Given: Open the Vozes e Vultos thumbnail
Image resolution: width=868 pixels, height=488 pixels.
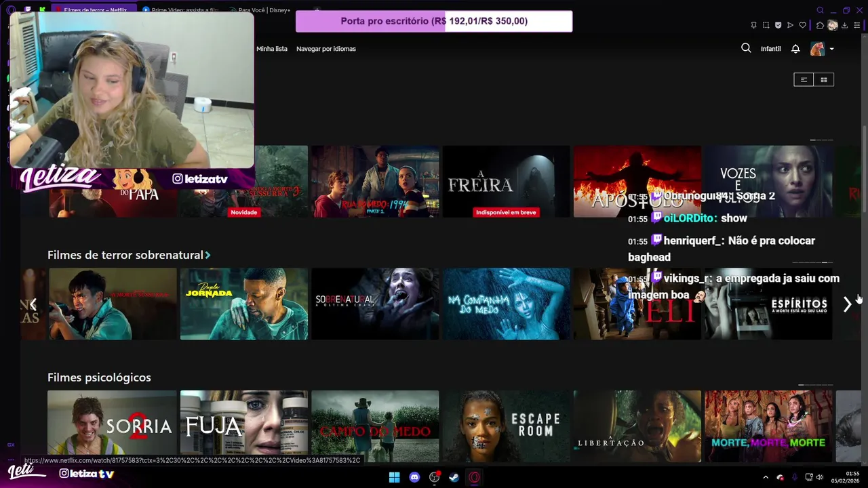Looking at the screenshot, I should (x=768, y=182).
